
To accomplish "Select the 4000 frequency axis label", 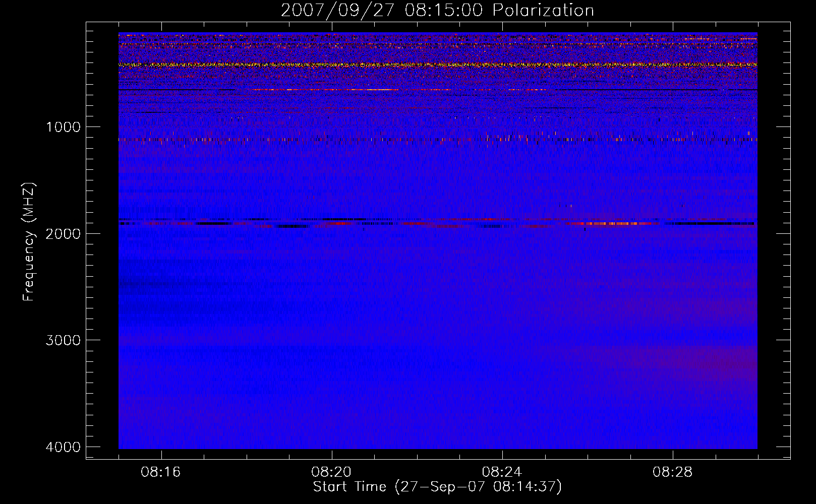I will [x=63, y=447].
